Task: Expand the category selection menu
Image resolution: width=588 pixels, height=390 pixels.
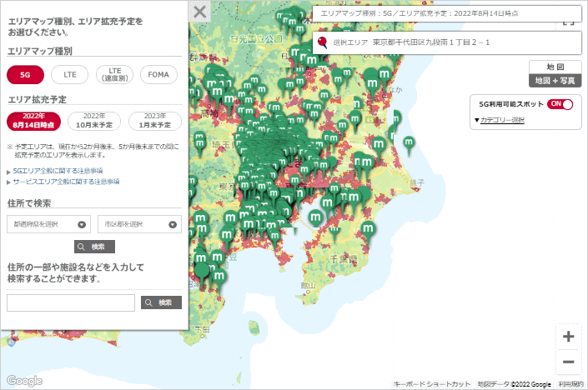Action: pos(499,120)
